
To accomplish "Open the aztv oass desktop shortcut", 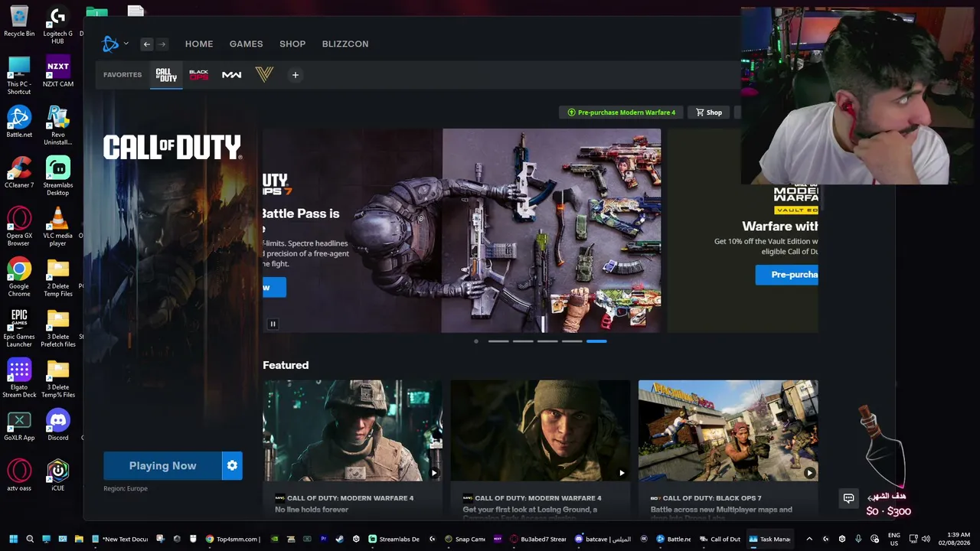I will coord(19,476).
